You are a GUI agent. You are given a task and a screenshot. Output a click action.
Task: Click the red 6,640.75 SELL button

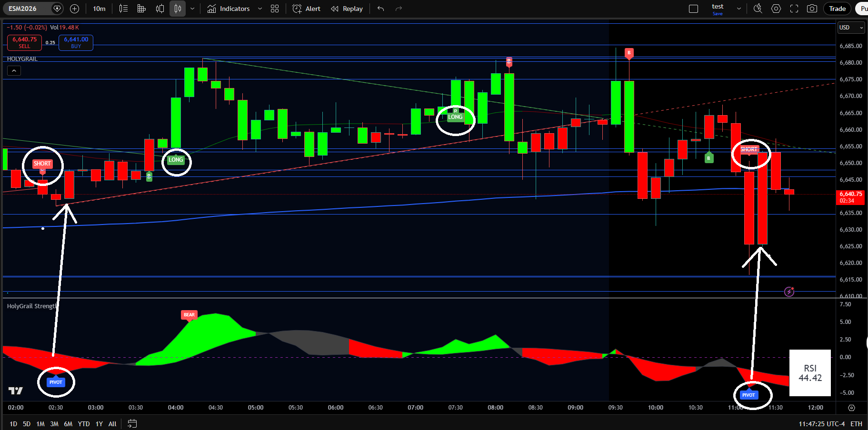pos(24,42)
